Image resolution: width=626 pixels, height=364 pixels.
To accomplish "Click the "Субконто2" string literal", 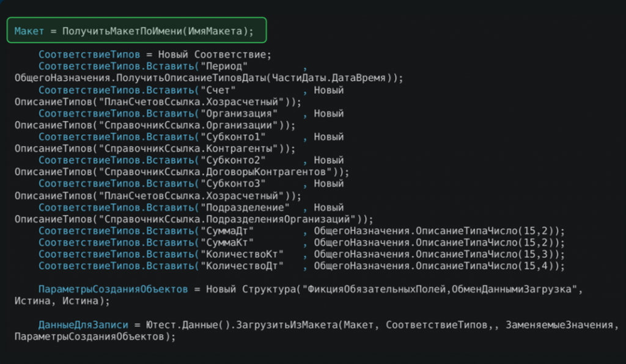I will pyautogui.click(x=233, y=160).
